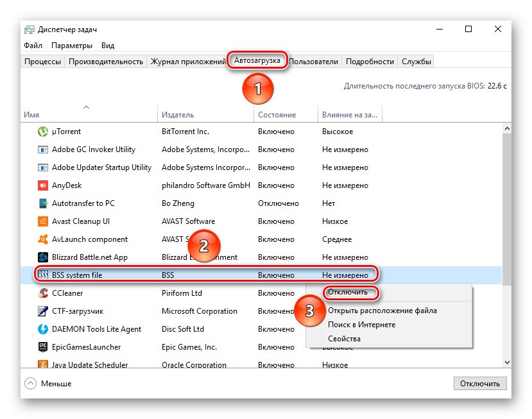Viewport: 532px width, 419px height.
Task: Click the Microsoft Corporation publisher cell
Action: (x=199, y=311)
